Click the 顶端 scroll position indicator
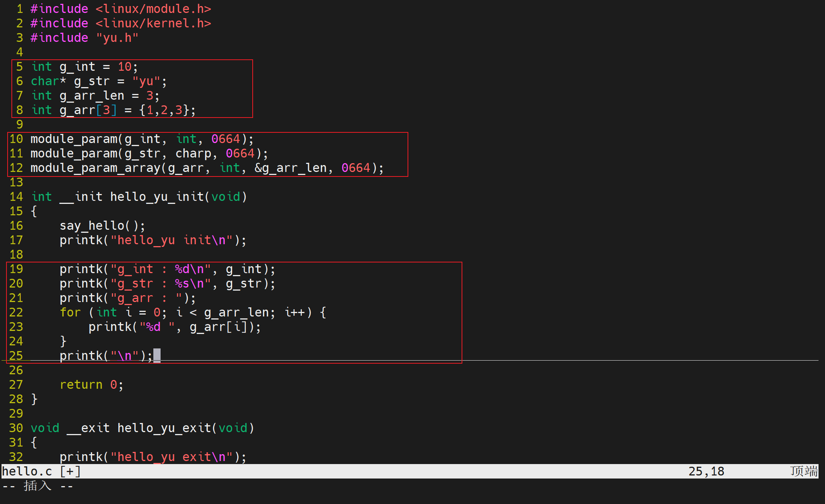Image resolution: width=825 pixels, height=504 pixels. coord(803,471)
